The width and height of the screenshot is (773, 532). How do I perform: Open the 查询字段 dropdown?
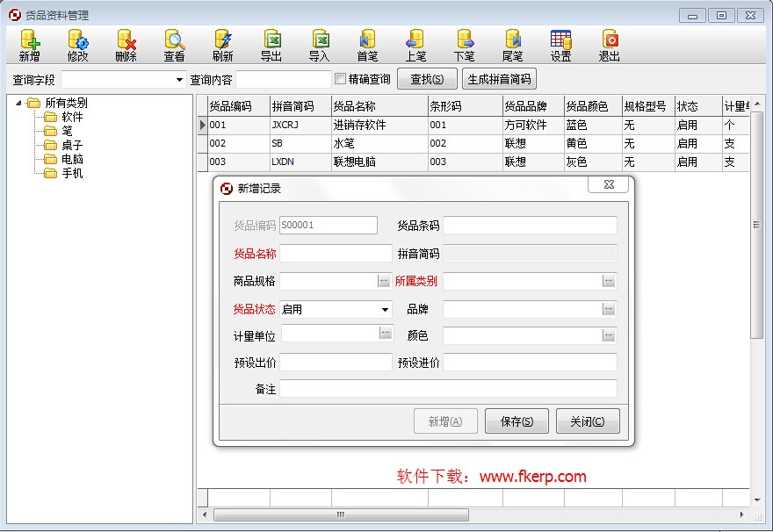(179, 79)
